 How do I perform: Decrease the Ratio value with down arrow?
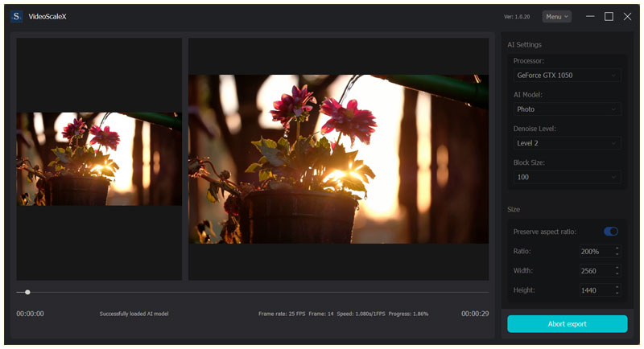coord(617,255)
